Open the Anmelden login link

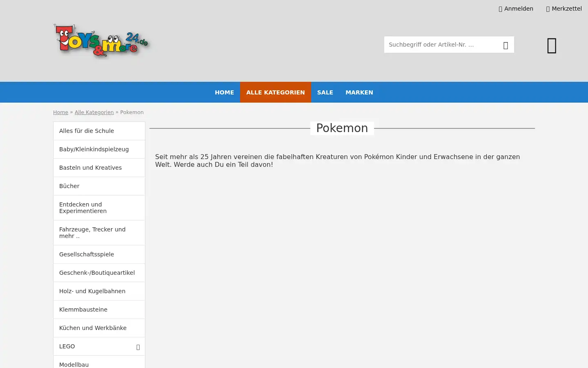click(x=516, y=9)
